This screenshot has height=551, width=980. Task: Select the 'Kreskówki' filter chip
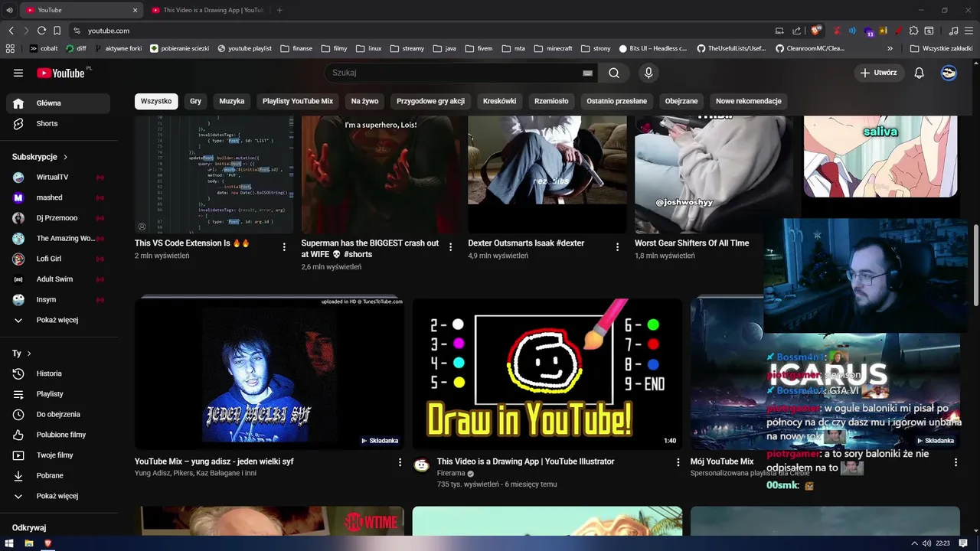point(500,101)
